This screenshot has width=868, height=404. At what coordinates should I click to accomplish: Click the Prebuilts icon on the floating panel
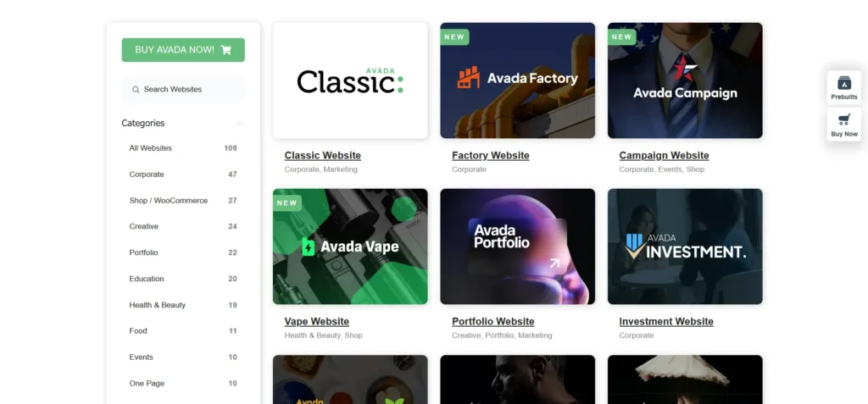[843, 83]
